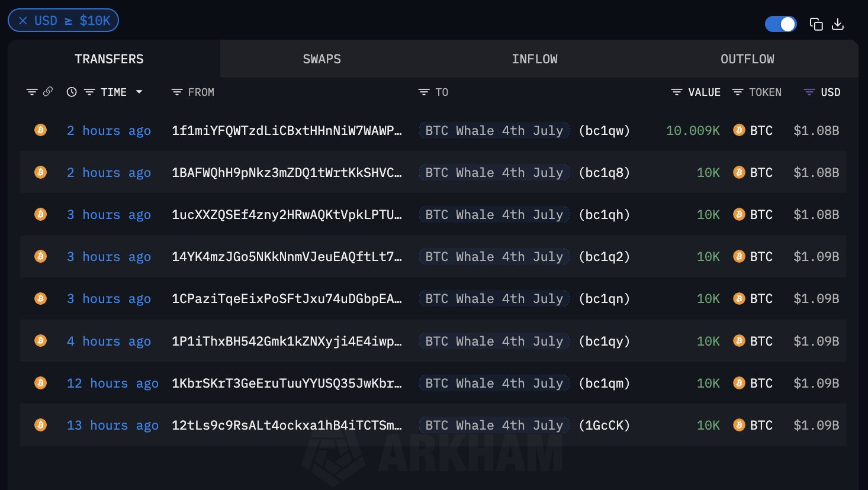Click the clock icon beside TIME
This screenshot has width=868, height=490.
click(x=72, y=92)
